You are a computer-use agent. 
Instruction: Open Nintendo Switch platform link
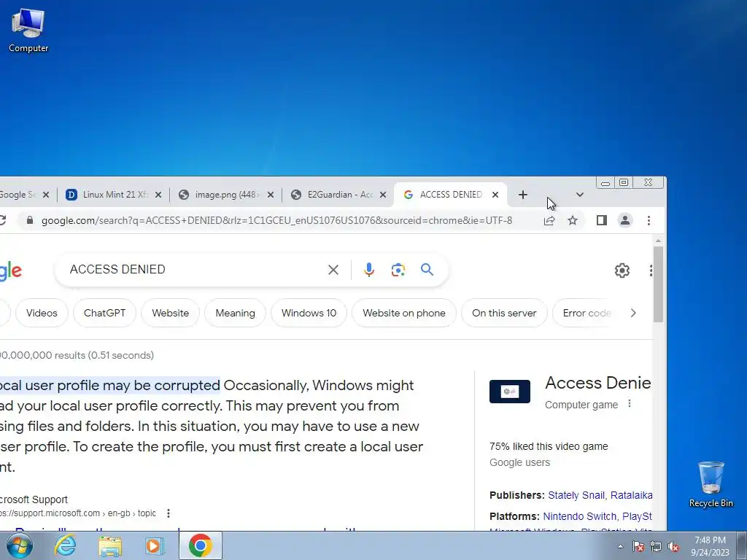point(579,516)
